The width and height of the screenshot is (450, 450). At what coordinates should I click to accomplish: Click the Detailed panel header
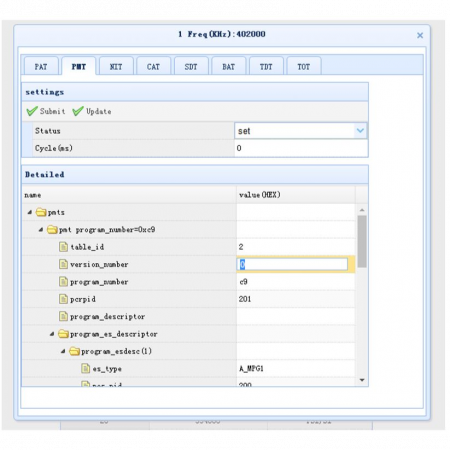[x=195, y=174]
